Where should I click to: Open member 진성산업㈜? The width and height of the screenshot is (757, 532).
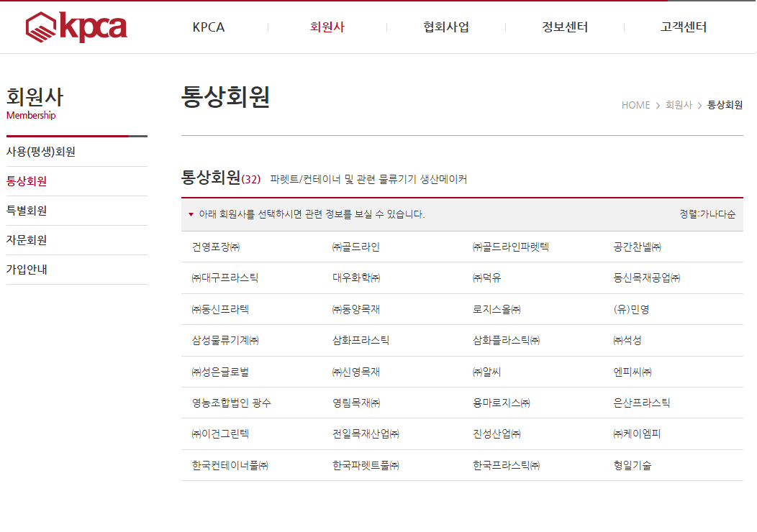click(x=497, y=434)
